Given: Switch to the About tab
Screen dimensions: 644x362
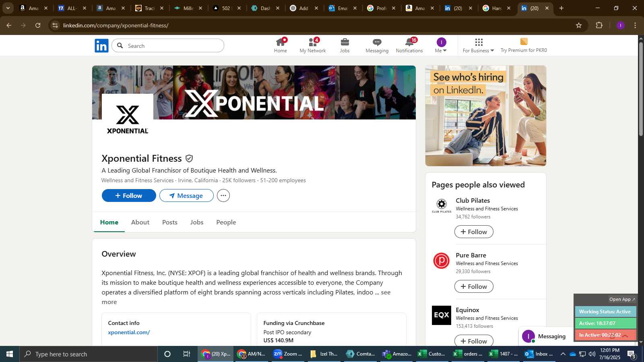Looking at the screenshot, I should pyautogui.click(x=140, y=222).
